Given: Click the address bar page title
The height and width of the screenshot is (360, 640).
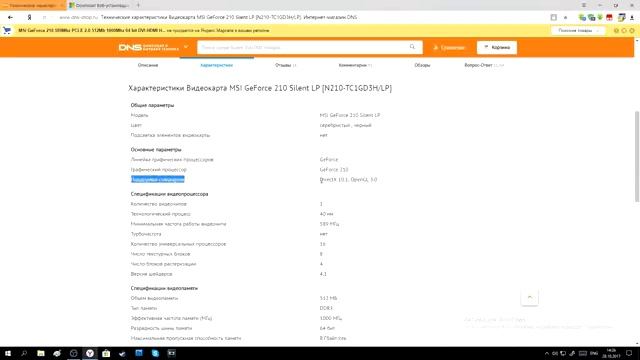Looking at the screenshot, I should point(229,17).
